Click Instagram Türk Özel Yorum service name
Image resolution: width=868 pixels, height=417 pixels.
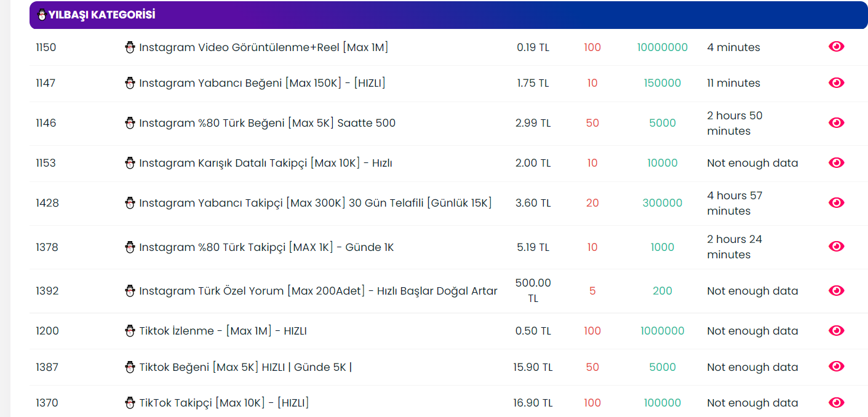coord(318,291)
